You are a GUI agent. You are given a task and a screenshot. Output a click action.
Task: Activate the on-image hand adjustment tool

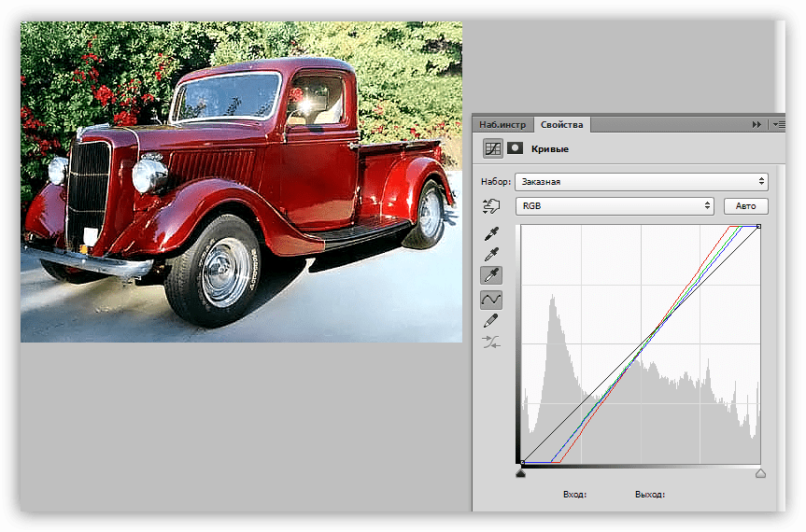489,206
